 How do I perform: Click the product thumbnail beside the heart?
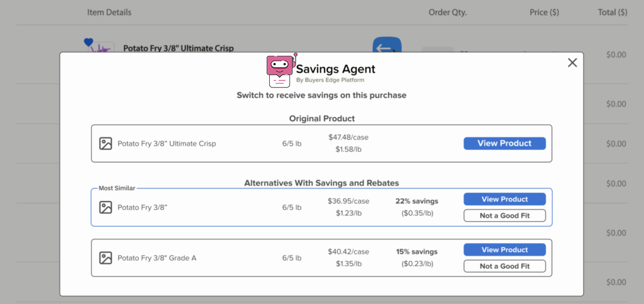point(102,48)
